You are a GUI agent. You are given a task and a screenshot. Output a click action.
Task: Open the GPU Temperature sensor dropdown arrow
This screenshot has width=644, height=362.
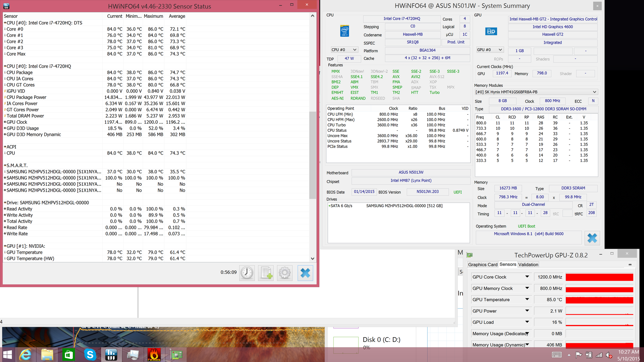coord(527,299)
